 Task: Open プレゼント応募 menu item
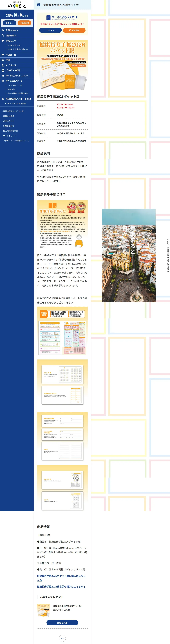17,70
